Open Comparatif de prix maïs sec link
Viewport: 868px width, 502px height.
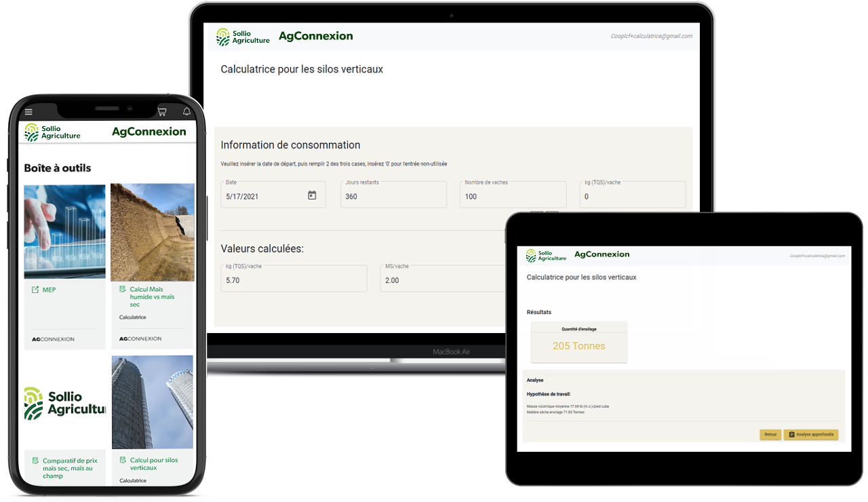(x=70, y=468)
